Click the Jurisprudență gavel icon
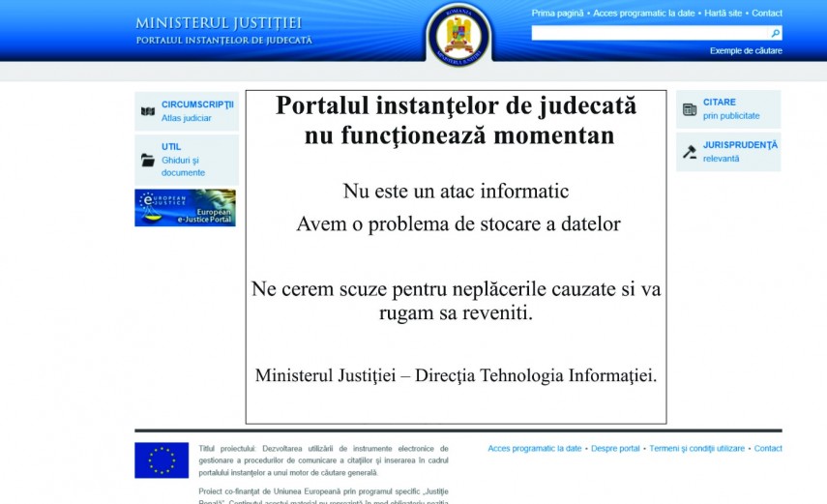 coord(690,152)
